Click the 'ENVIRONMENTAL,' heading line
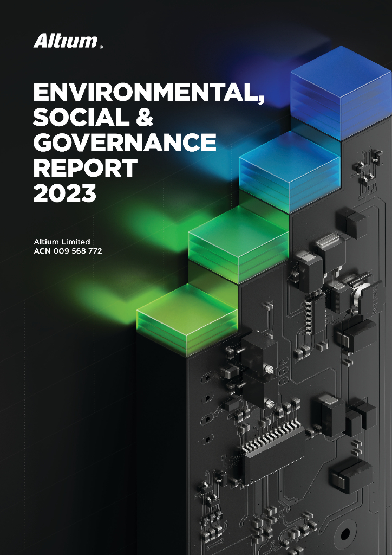 click(149, 94)
